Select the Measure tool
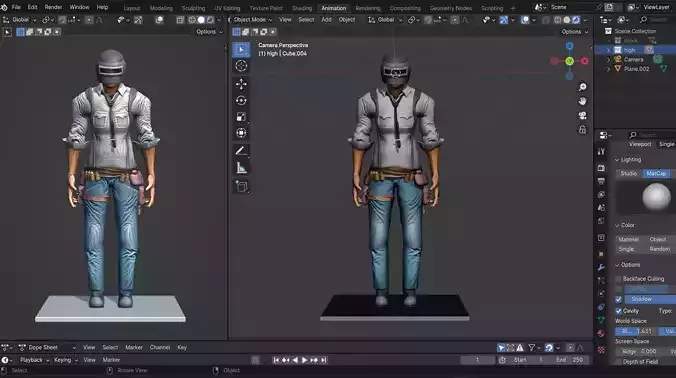The image size is (676, 378). [x=241, y=169]
